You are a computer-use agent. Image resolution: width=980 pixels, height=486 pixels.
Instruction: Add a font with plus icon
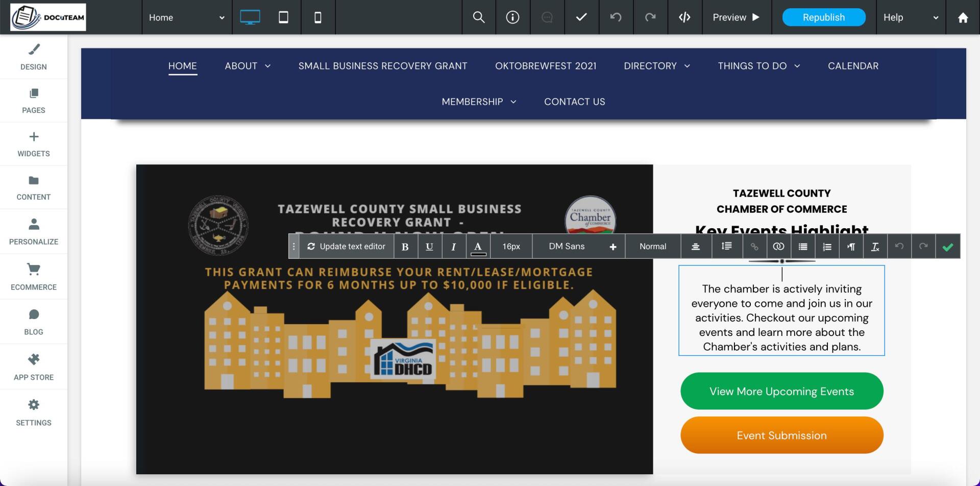[613, 247]
